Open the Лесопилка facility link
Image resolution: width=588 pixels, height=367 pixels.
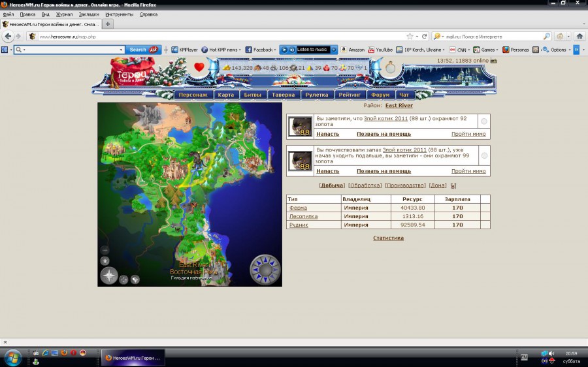(303, 216)
